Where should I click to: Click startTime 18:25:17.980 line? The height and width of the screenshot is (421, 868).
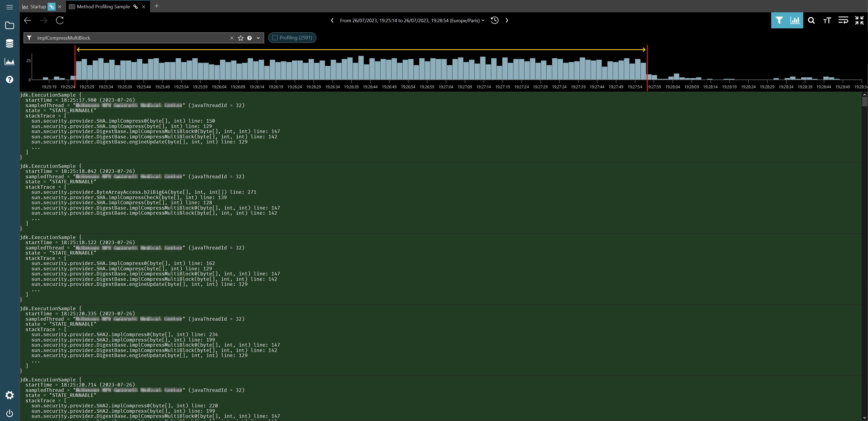pyautogui.click(x=80, y=100)
